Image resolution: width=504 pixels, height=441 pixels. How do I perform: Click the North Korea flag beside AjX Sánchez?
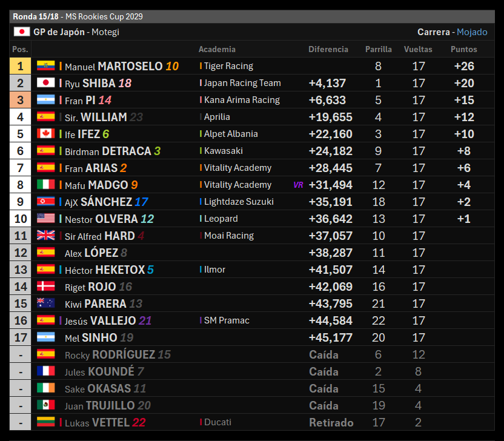coord(45,201)
